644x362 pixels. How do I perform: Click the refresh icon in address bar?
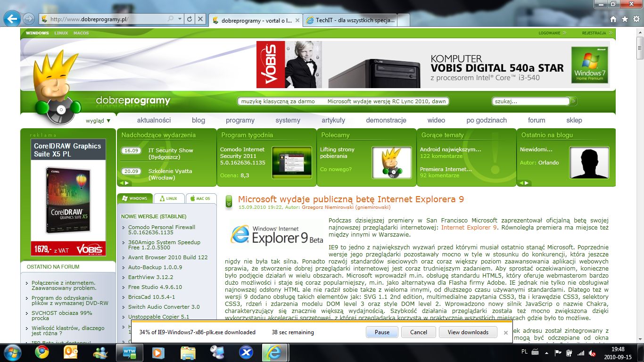190,19
